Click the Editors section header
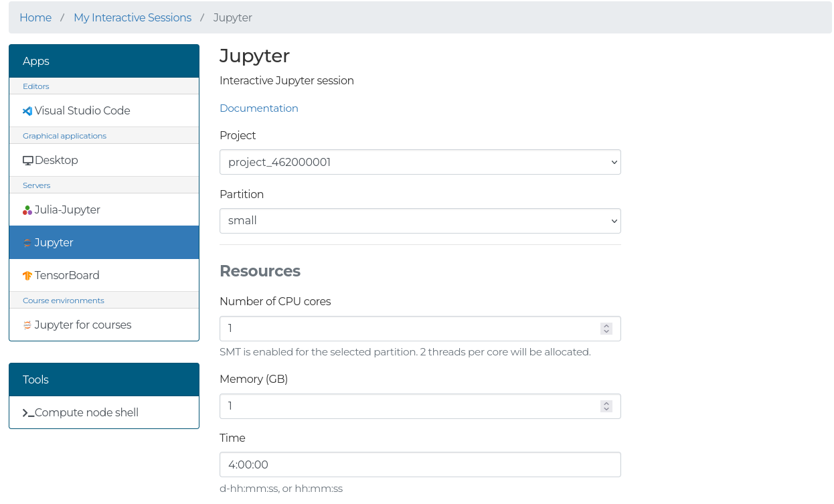Screen dimensions: 834x504 [36, 86]
